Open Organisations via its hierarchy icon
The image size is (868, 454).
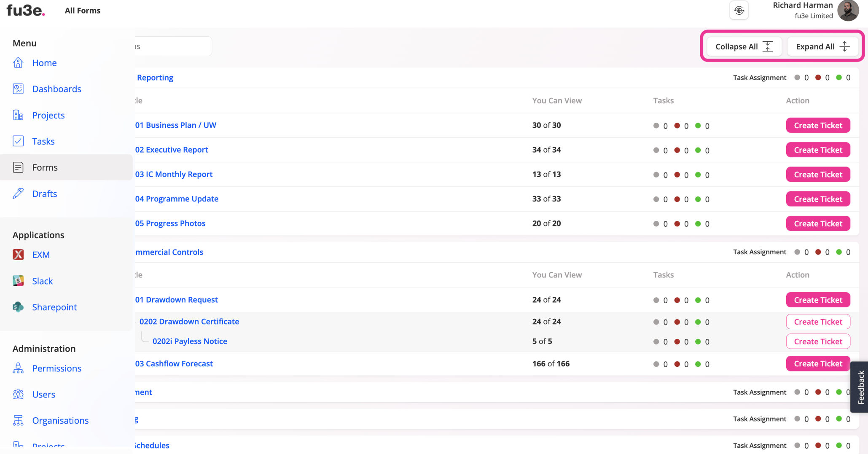tap(18, 420)
